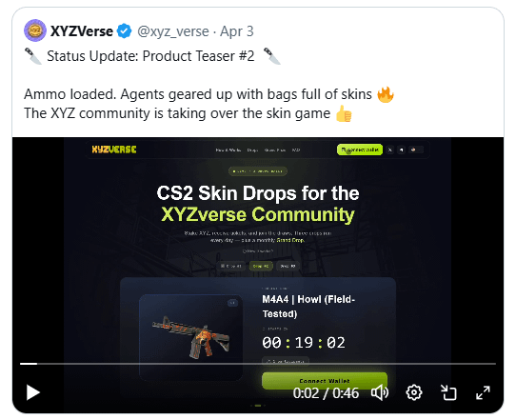Enable picture-in-picture for the video

tap(448, 392)
